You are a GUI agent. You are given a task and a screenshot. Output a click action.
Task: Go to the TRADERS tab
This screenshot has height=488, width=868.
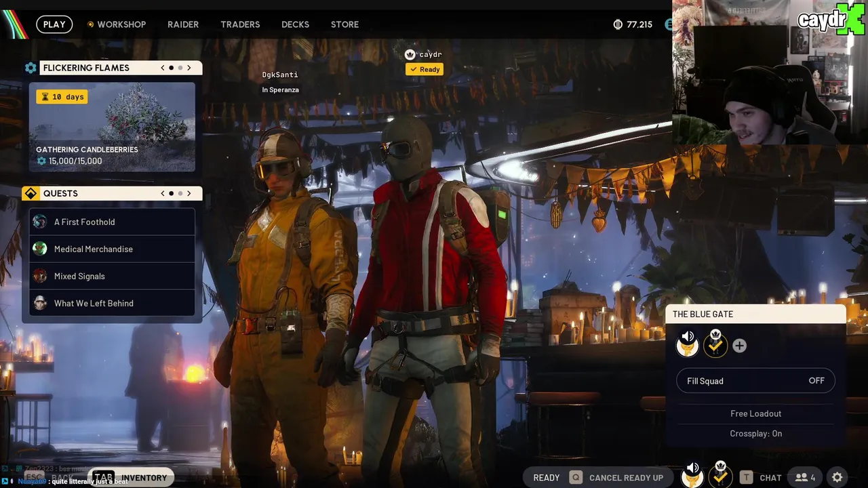click(x=240, y=24)
